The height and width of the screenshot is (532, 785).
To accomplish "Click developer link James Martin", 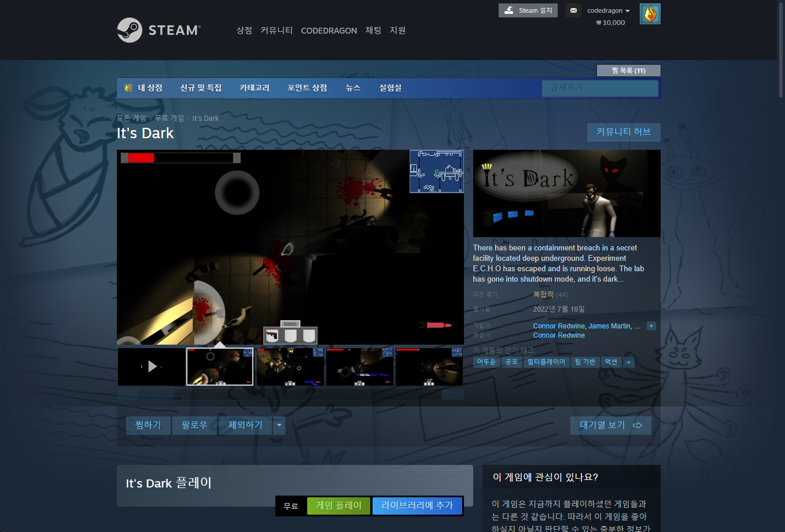I will pyautogui.click(x=610, y=326).
